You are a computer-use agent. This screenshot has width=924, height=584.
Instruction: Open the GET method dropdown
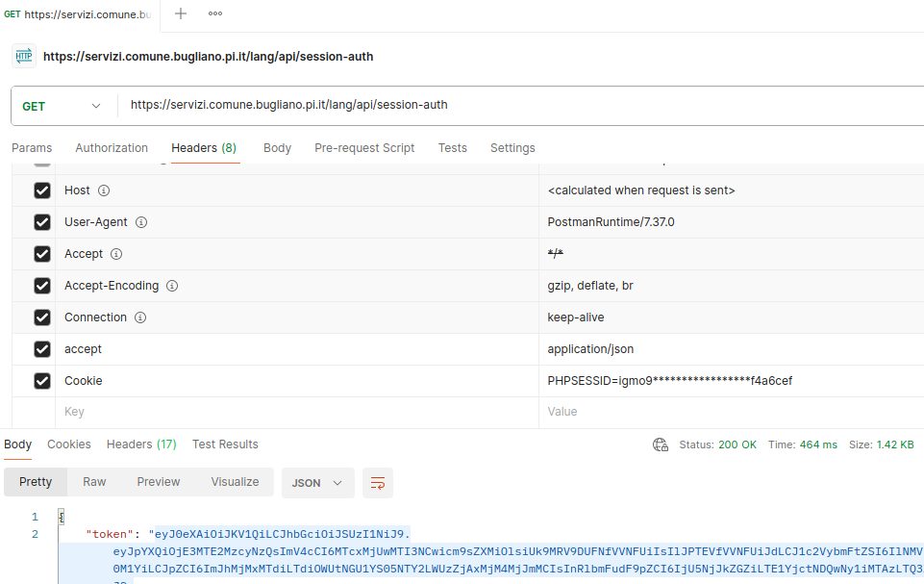(62, 106)
